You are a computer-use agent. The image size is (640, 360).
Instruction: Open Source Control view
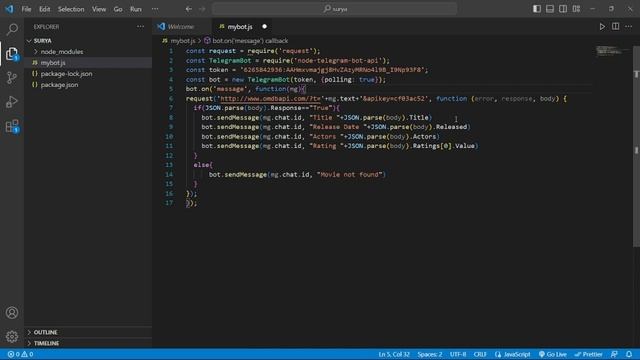[12, 78]
